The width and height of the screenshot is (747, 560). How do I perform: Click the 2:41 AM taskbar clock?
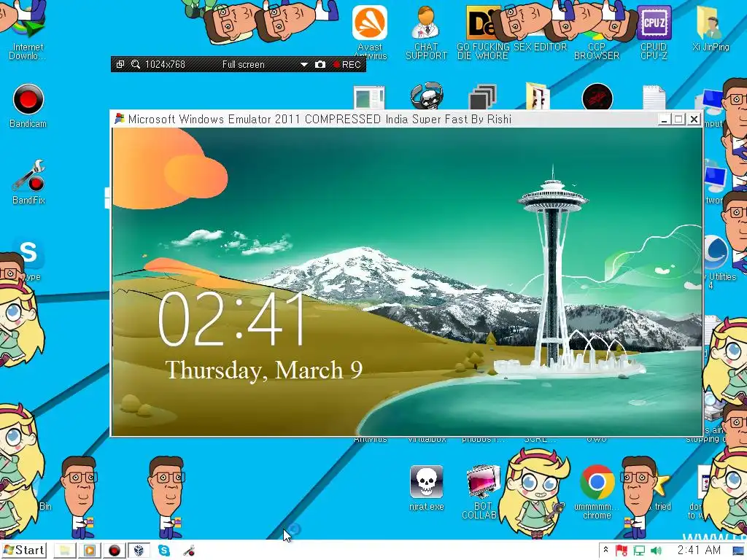point(699,551)
